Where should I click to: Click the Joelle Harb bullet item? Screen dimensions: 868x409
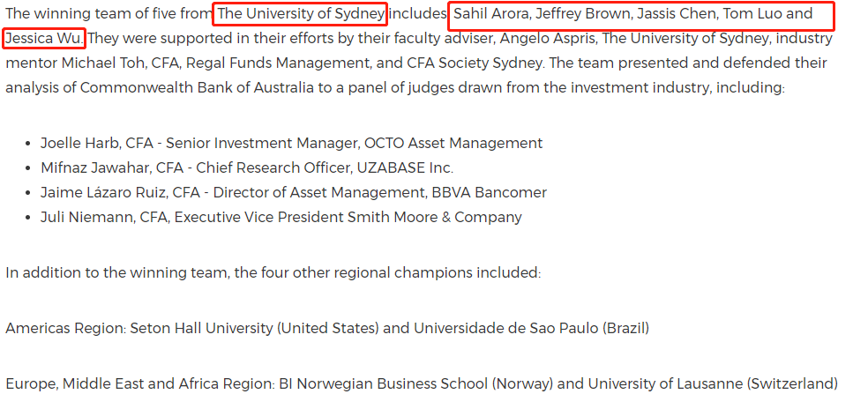292,143
